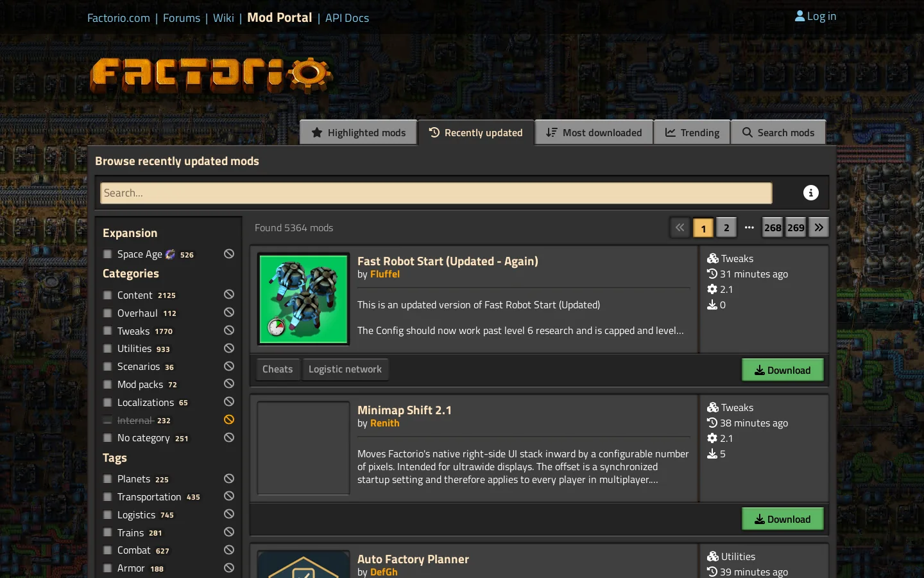Exclude the Overhaul category

coord(229,313)
